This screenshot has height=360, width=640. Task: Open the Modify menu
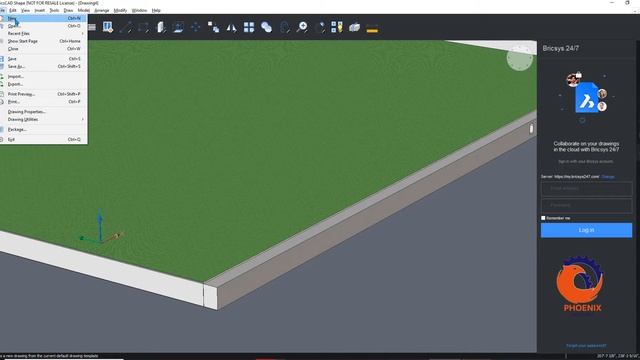[x=120, y=10]
